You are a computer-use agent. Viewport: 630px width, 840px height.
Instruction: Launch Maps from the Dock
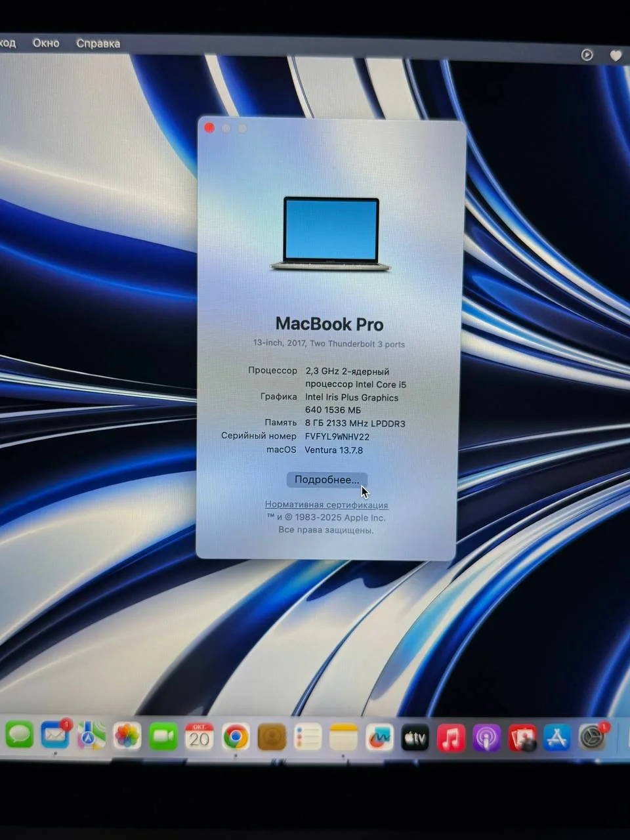coord(91,736)
